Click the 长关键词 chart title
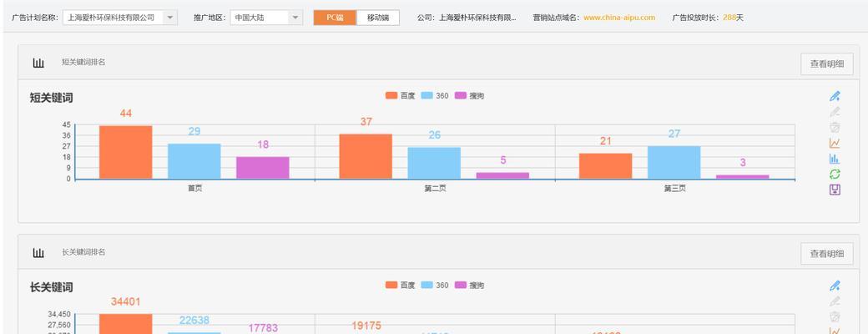Screen dimensions: 868x334 [x=51, y=287]
